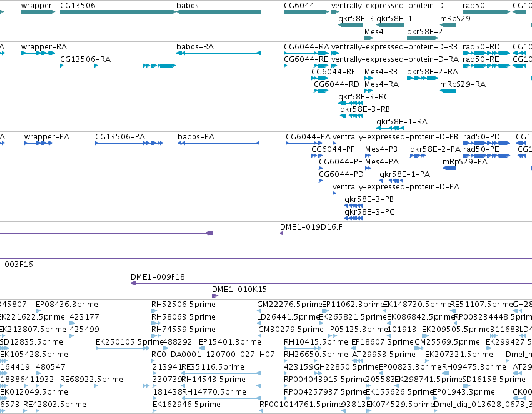Select Mes4-RA transcript label
The width and height of the screenshot is (532, 414).
381,84
